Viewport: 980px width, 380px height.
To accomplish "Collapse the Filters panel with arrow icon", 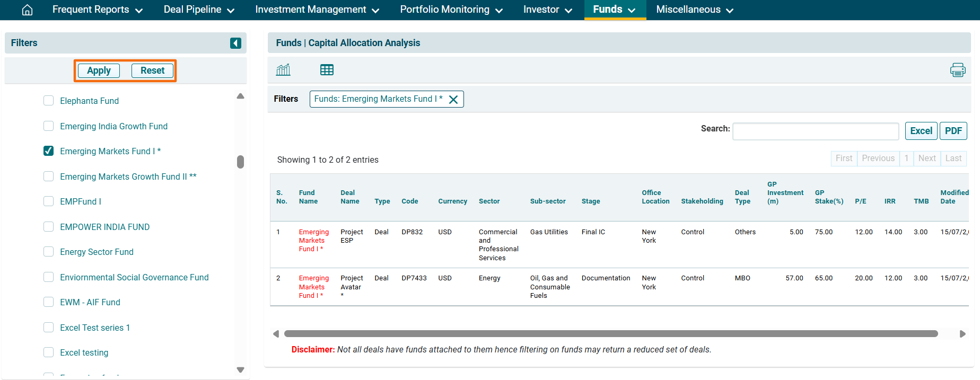I will (235, 43).
